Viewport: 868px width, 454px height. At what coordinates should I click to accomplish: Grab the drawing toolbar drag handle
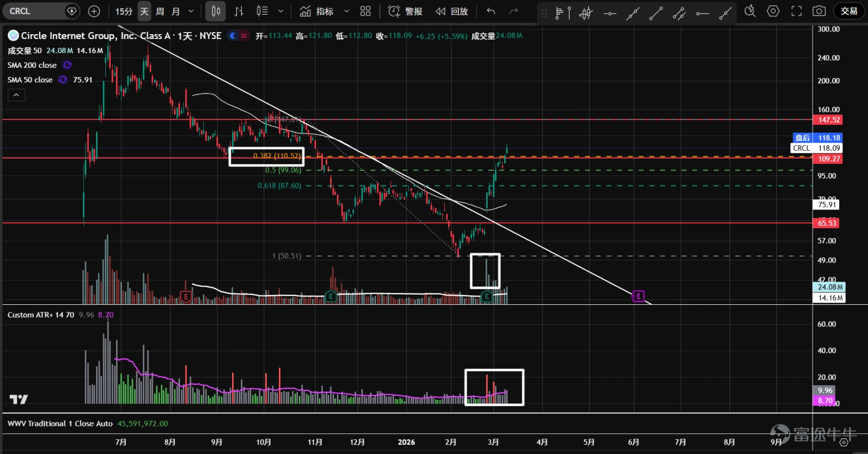[544, 13]
